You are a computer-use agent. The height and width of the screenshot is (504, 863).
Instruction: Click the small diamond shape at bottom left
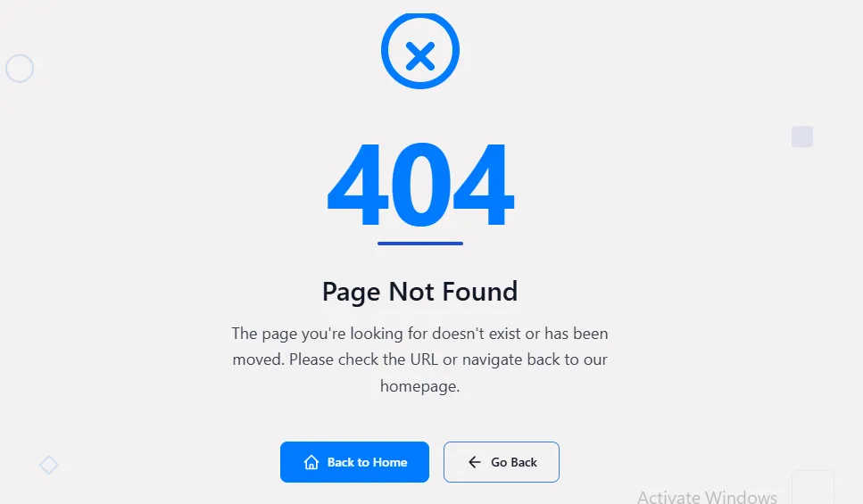tap(49, 465)
